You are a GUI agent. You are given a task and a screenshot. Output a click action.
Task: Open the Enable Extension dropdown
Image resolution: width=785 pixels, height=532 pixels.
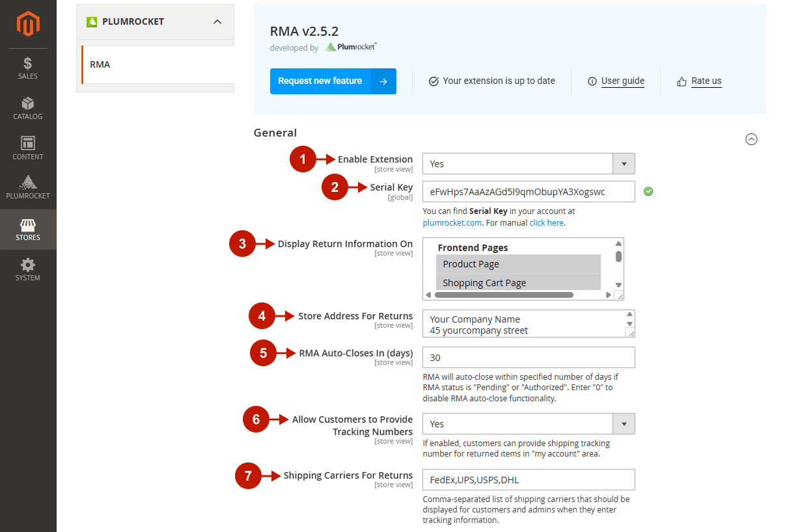529,164
